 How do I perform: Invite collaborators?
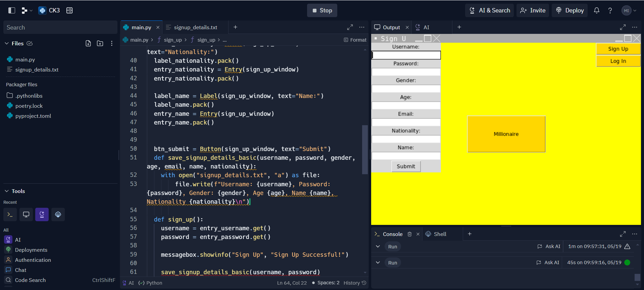tap(533, 10)
